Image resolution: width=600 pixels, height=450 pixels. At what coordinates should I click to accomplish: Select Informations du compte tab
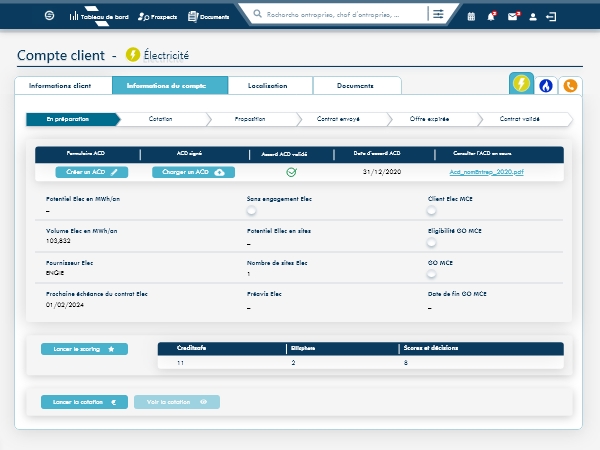click(170, 85)
